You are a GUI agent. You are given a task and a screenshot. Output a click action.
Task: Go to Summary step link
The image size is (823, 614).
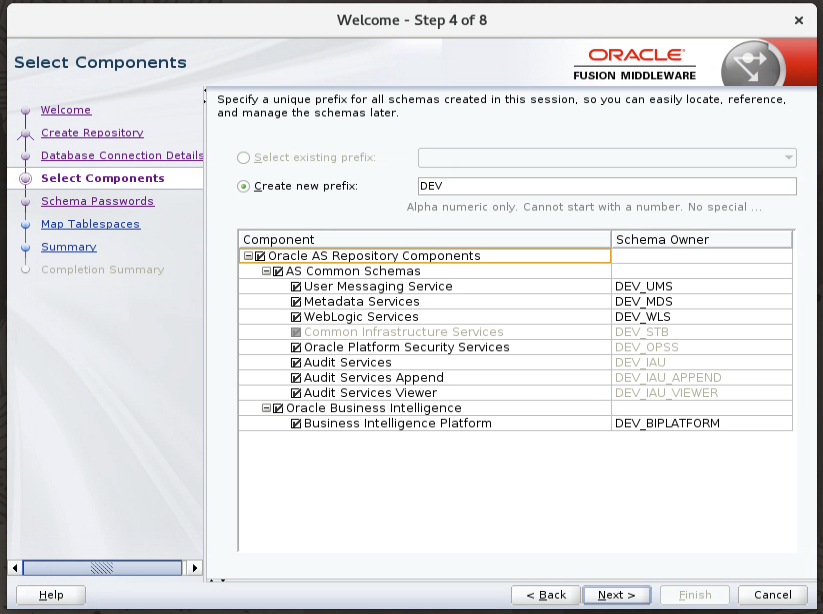69,247
